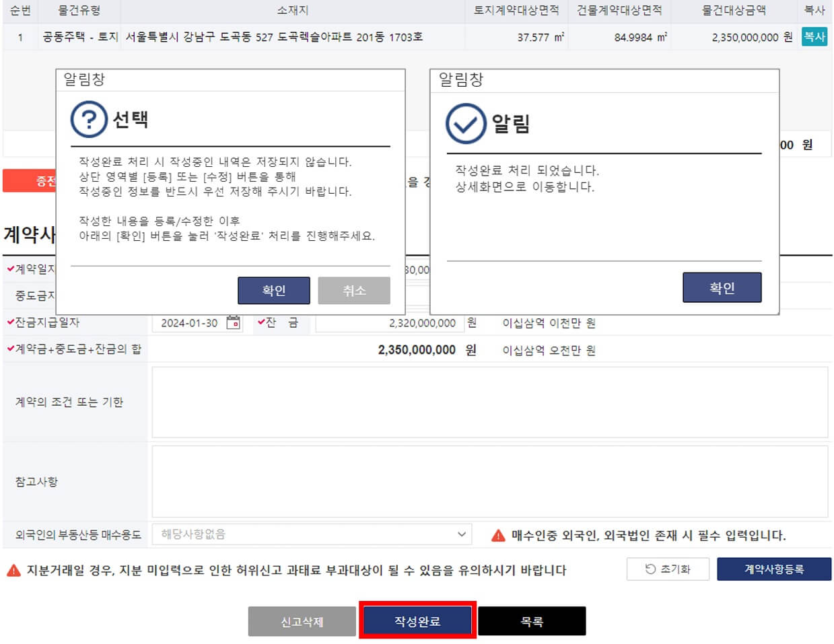Click the 계약의 조건 또는 기한 input area
This screenshot has width=834, height=644.
tap(489, 402)
